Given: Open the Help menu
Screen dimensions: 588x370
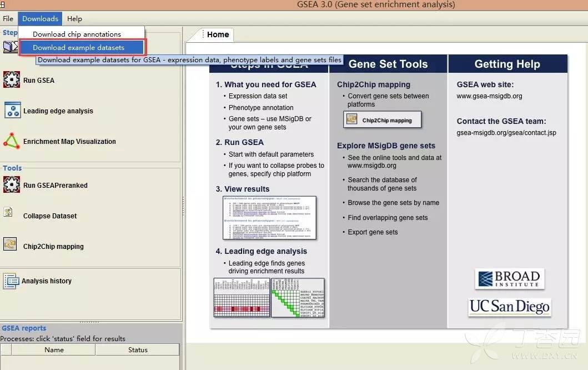Looking at the screenshot, I should 74,18.
